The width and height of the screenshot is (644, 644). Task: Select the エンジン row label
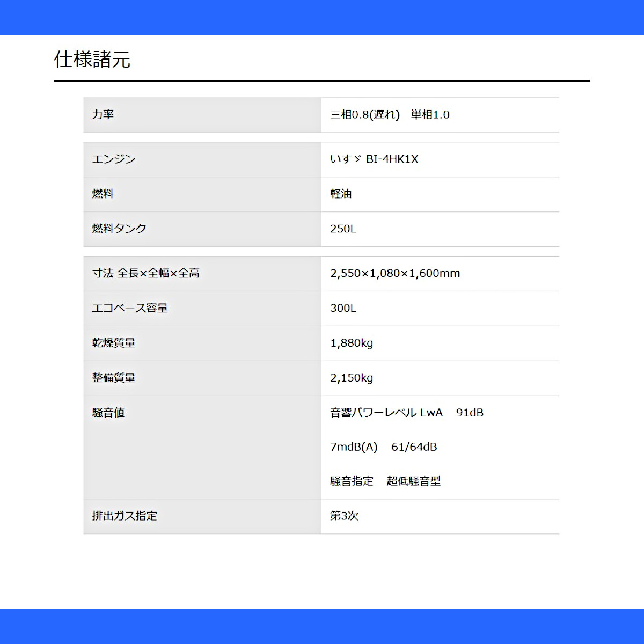pos(114,159)
